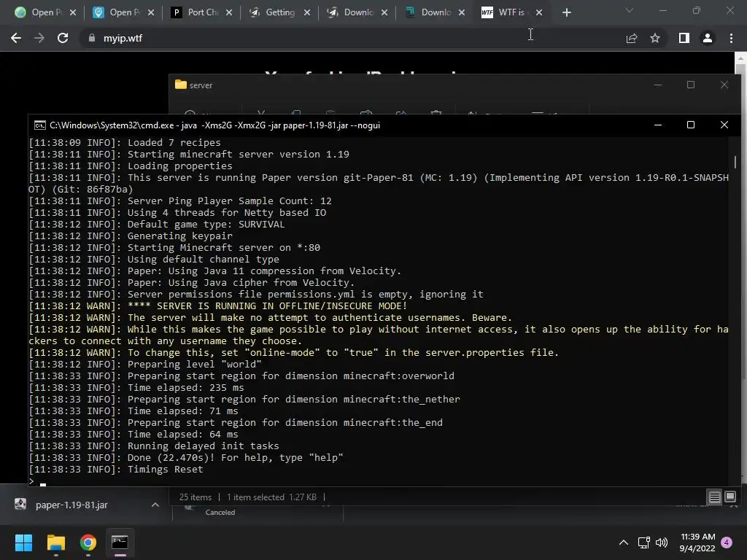This screenshot has height=560, width=747.
Task: Switch to the Port Ch tab
Action: click(203, 12)
